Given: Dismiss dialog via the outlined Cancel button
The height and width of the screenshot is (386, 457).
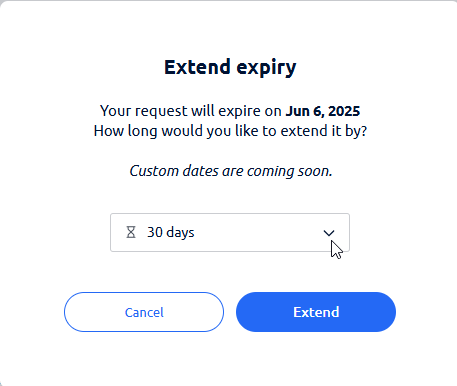Looking at the screenshot, I should click(x=144, y=312).
